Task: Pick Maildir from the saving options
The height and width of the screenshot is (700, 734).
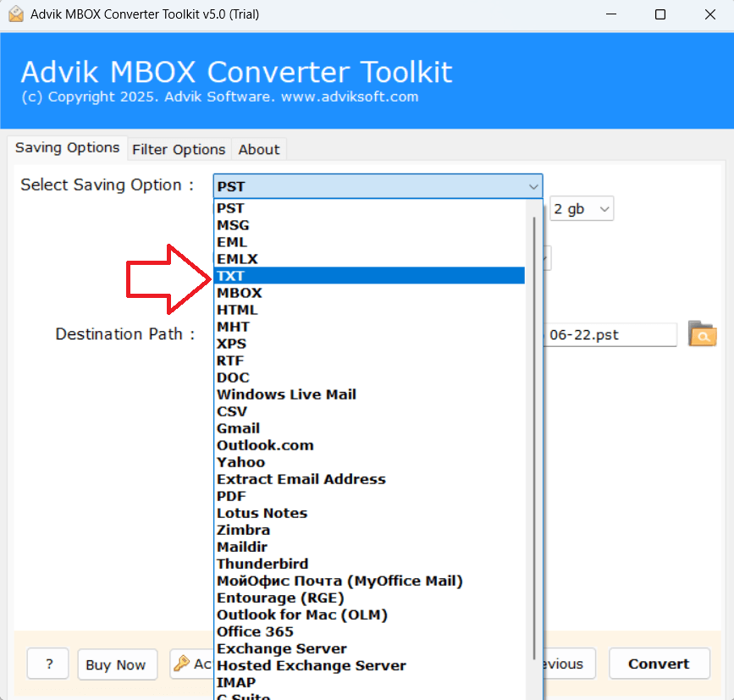Action: pos(369,547)
